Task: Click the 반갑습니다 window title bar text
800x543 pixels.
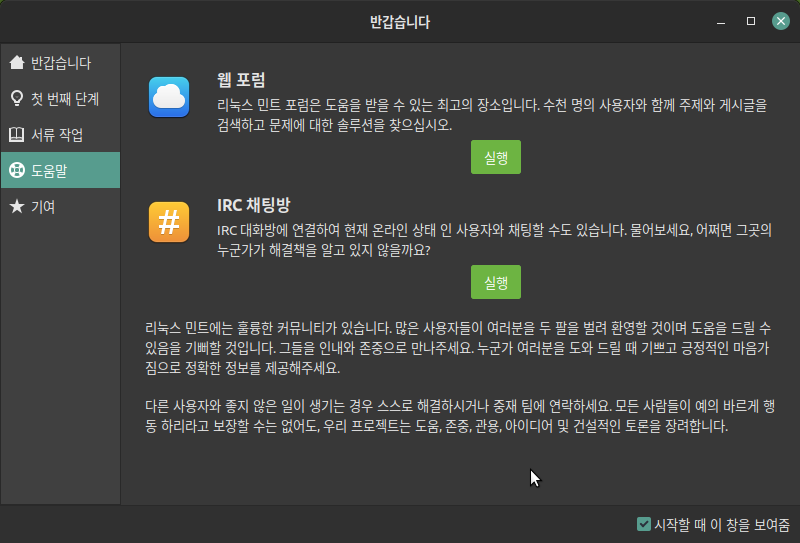Action: (x=400, y=22)
